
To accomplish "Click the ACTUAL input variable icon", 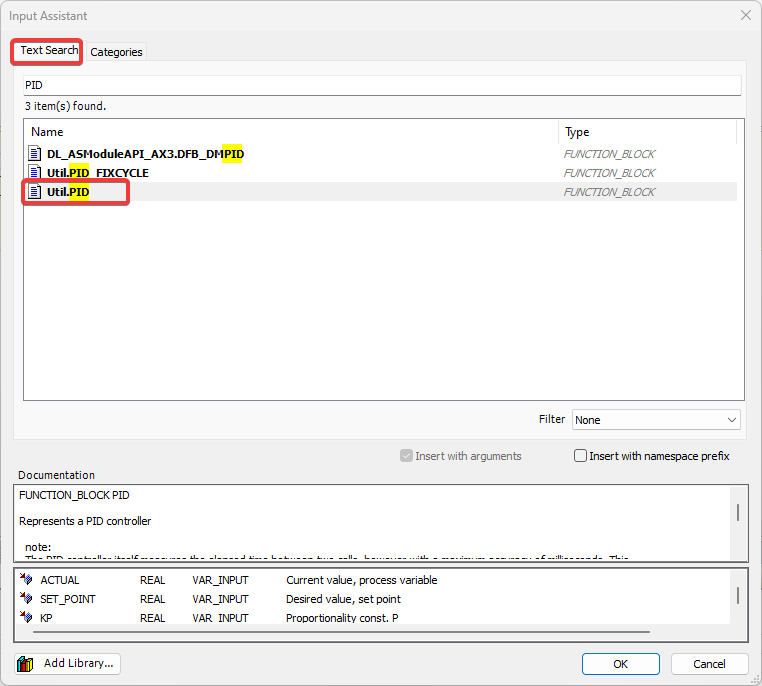I will [x=27, y=580].
